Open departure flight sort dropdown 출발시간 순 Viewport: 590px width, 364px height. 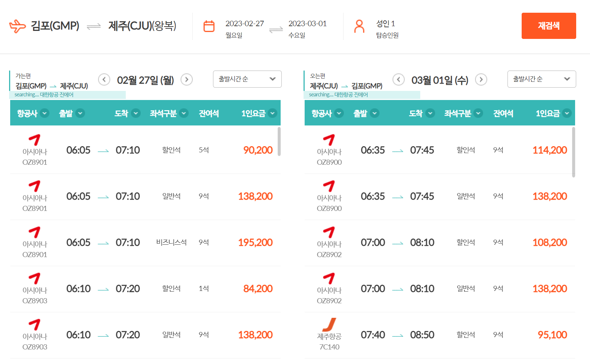pyautogui.click(x=247, y=79)
